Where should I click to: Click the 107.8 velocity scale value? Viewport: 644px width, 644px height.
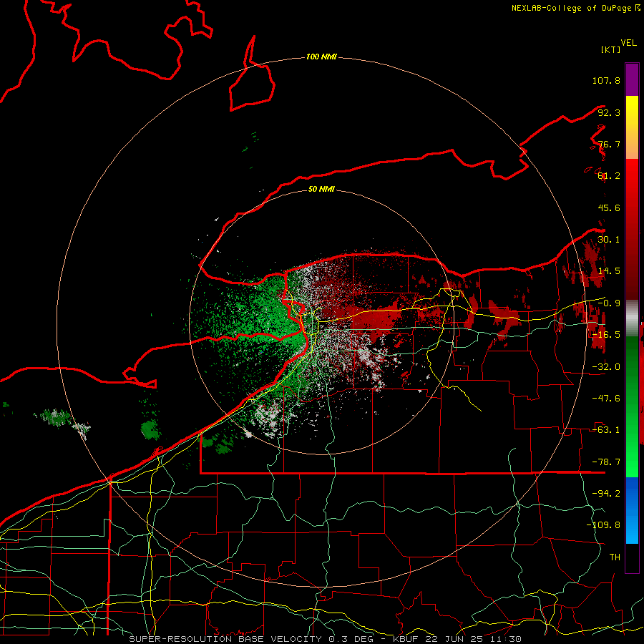(606, 80)
